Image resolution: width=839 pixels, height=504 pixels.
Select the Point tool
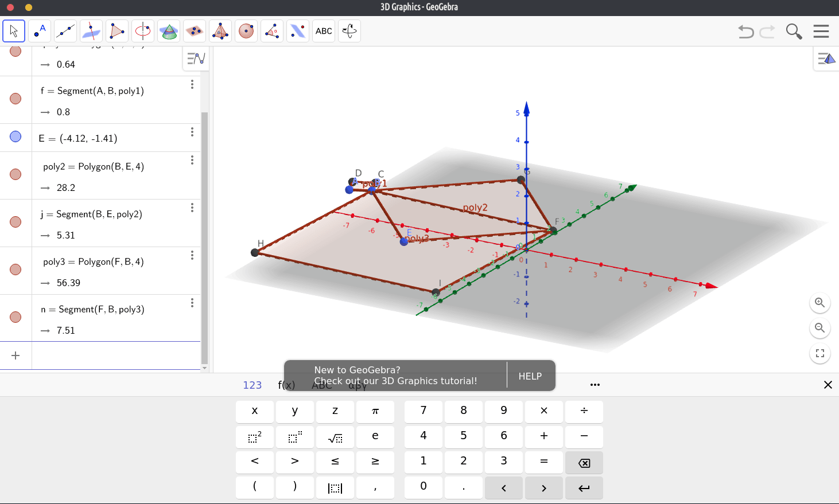(40, 31)
